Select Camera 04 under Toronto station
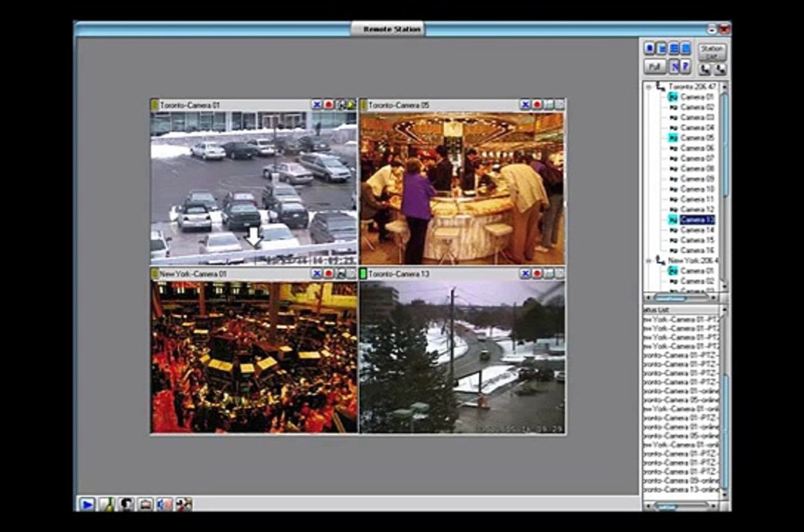This screenshot has height=532, width=804. pyautogui.click(x=697, y=128)
